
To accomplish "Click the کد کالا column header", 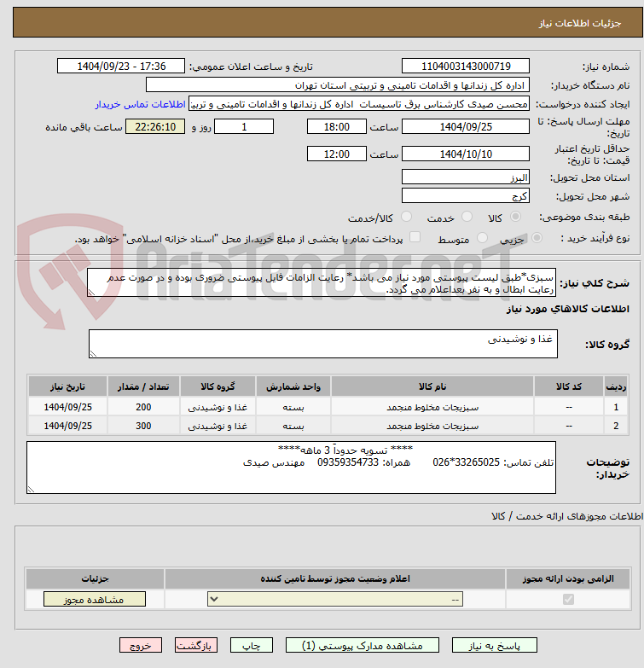I will pos(569,386).
